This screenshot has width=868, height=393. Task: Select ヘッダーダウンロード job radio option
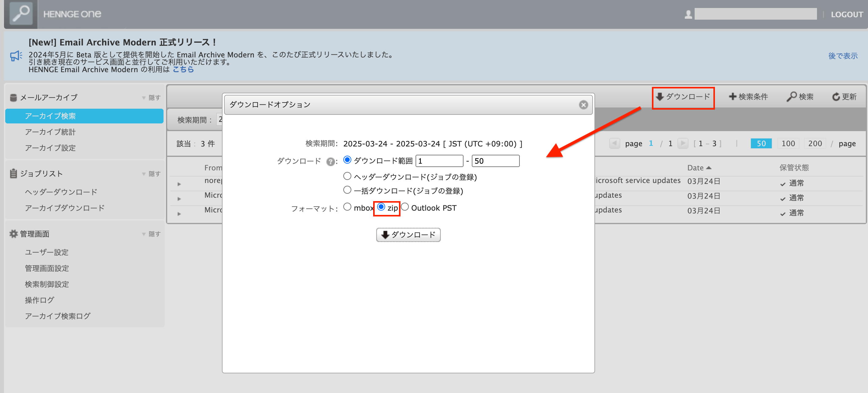[x=347, y=176]
